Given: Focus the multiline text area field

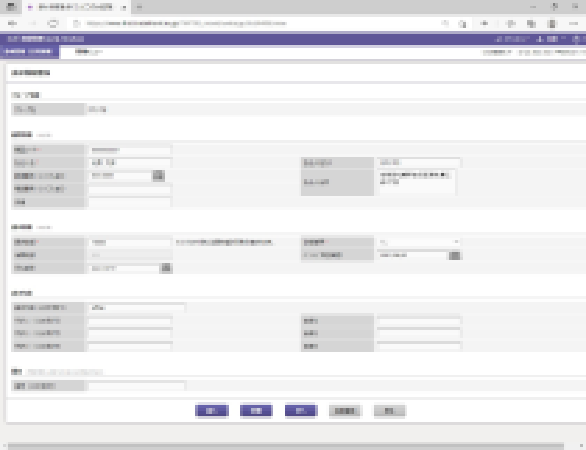Looking at the screenshot, I should 417,182.
